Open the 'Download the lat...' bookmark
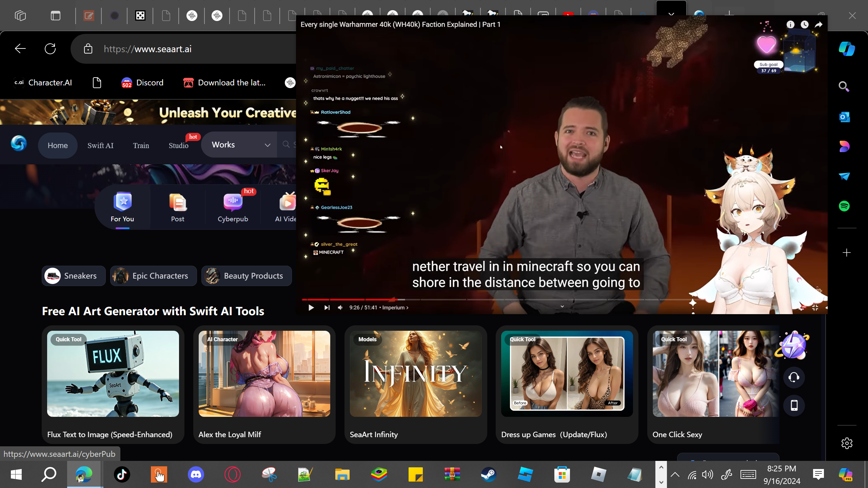The image size is (868, 488). [224, 83]
